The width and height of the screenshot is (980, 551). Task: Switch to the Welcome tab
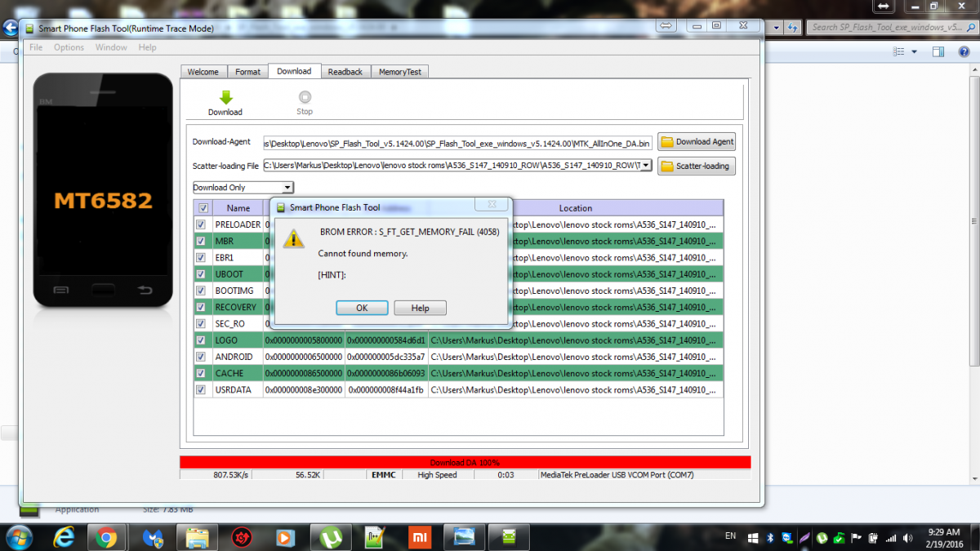point(203,72)
